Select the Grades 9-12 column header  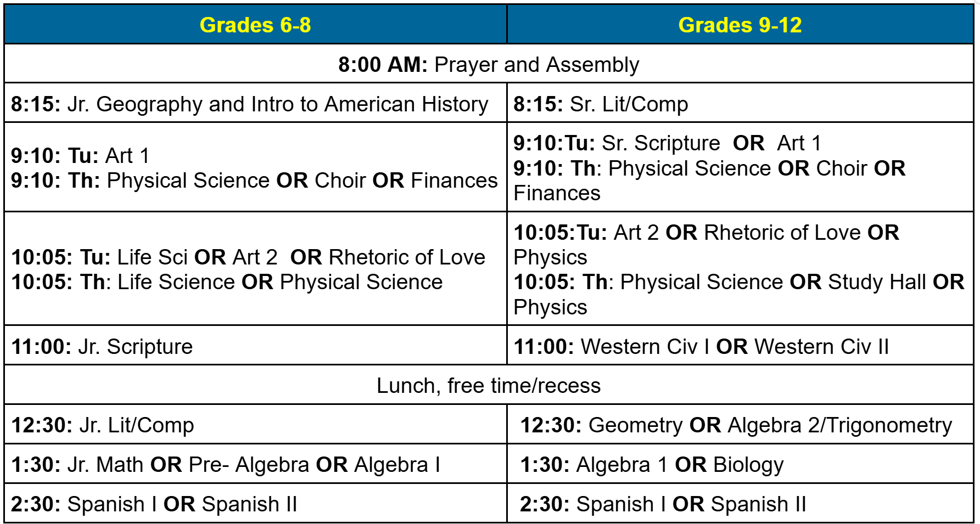[740, 25]
